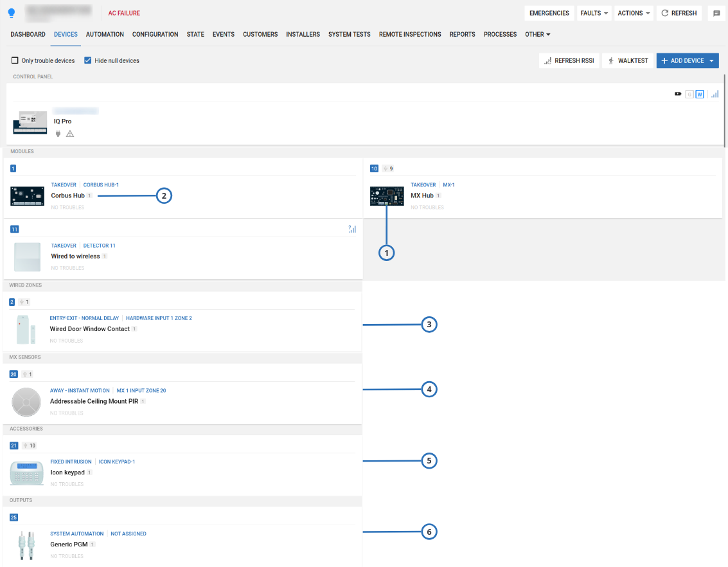Enable Only trouble devices checkbox
The height and width of the screenshot is (567, 728).
tap(15, 60)
